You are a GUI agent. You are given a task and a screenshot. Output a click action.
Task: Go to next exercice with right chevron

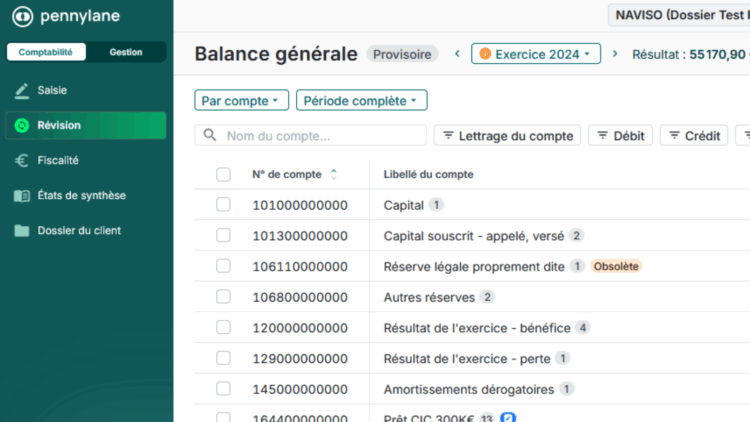[x=615, y=54]
